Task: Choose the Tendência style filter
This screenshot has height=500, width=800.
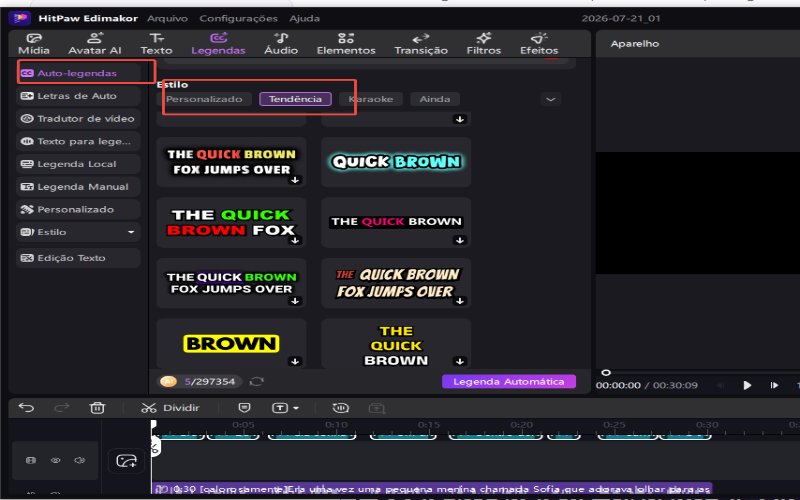Action: 295,99
